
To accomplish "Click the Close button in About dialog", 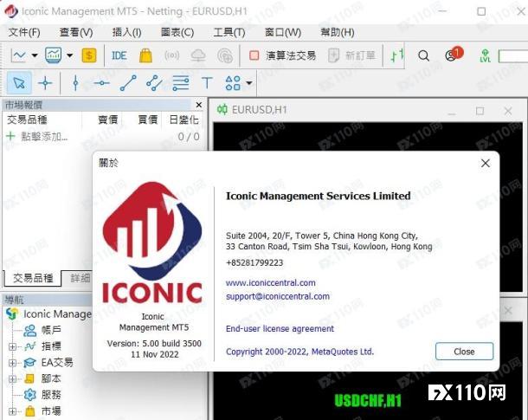I will click(464, 352).
